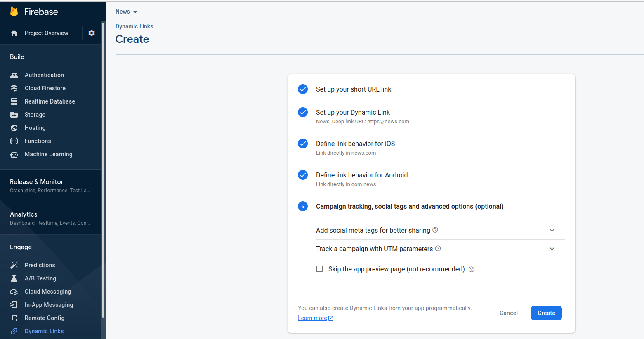This screenshot has height=339, width=644.
Task: Click help icon beside UTM parameters
Action: click(x=438, y=249)
